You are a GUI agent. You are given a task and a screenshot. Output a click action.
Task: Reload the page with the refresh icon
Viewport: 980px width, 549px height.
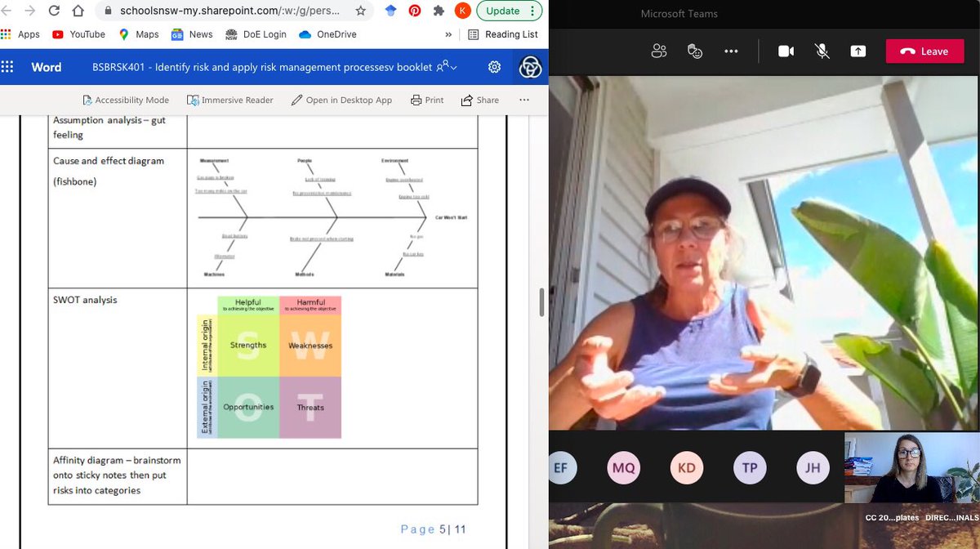(54, 11)
